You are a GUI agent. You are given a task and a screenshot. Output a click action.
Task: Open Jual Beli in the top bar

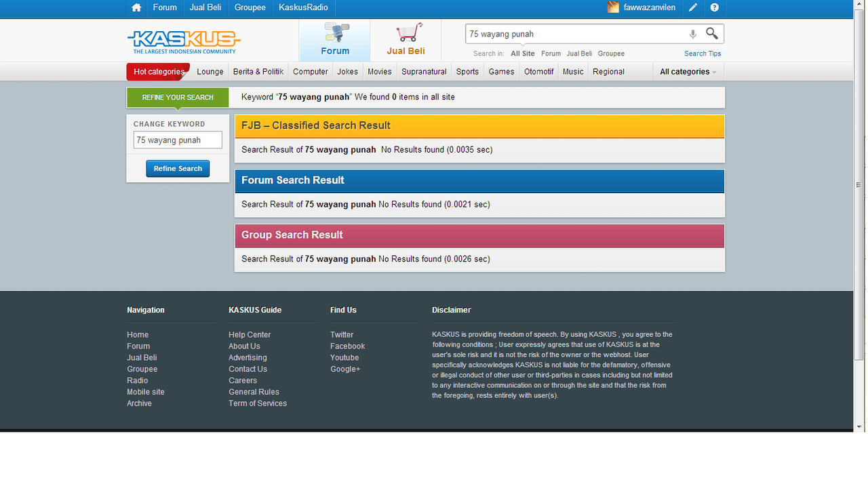205,7
